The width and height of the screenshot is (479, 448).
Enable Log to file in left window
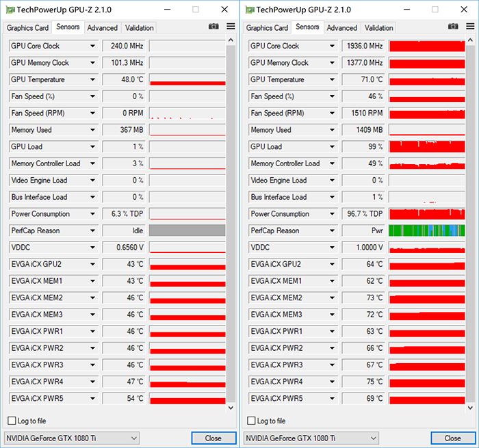pyautogui.click(x=12, y=421)
